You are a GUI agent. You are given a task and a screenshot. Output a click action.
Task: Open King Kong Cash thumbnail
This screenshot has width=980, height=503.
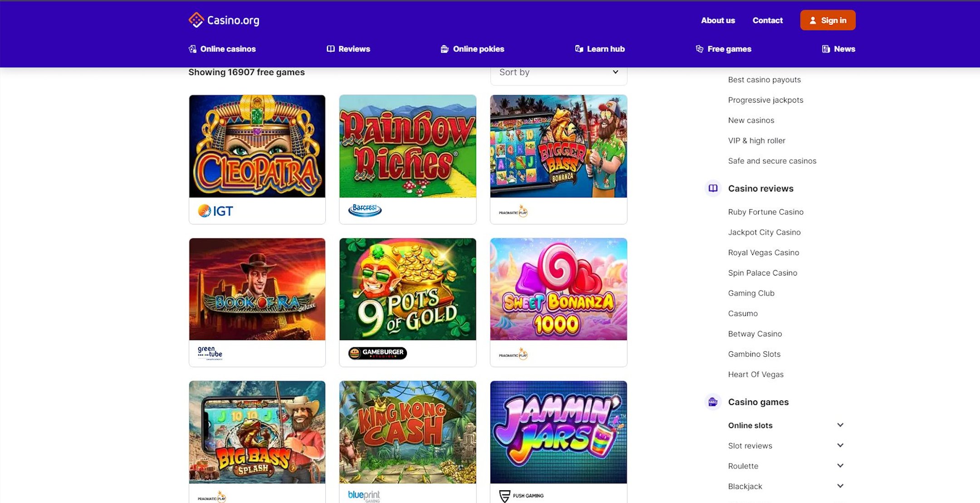pos(408,432)
